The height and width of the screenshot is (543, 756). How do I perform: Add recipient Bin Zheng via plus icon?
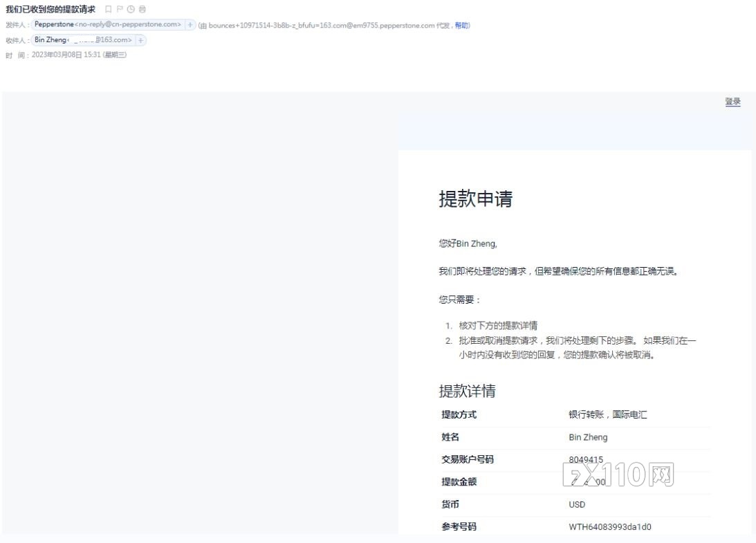[x=141, y=40]
